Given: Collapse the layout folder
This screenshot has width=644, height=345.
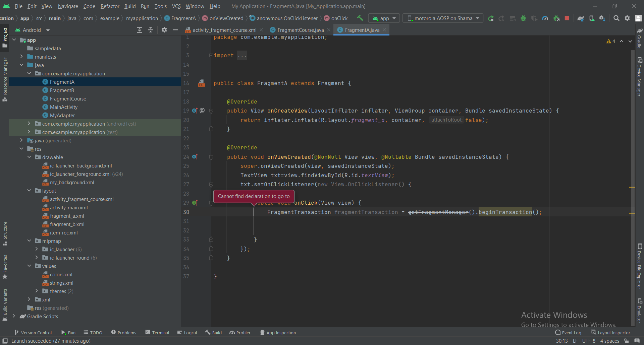Looking at the screenshot, I should pos(29,191).
